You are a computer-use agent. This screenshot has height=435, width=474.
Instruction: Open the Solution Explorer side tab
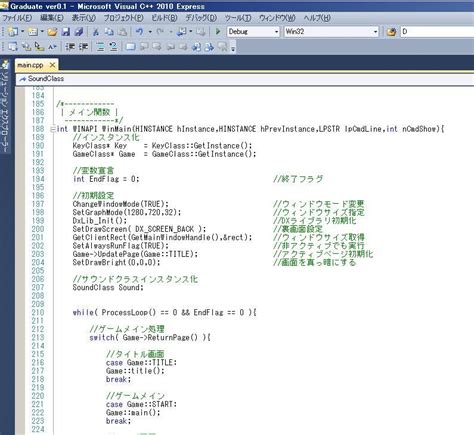coord(6,106)
